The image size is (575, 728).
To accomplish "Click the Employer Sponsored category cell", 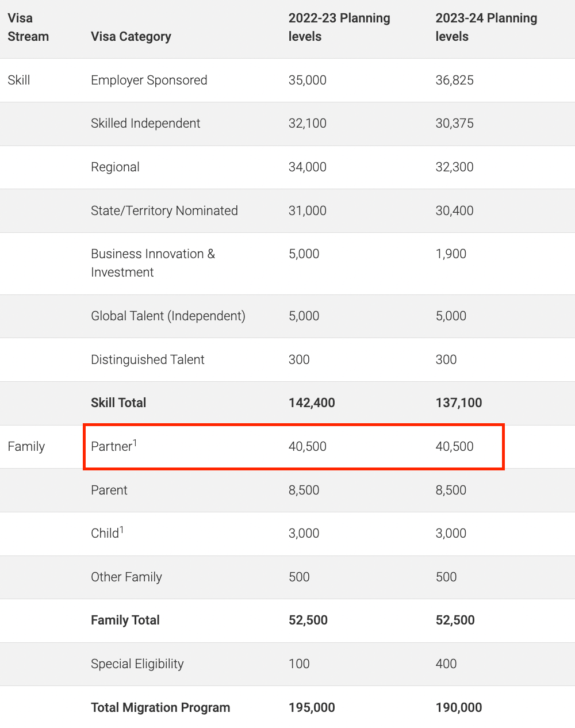I will click(149, 80).
